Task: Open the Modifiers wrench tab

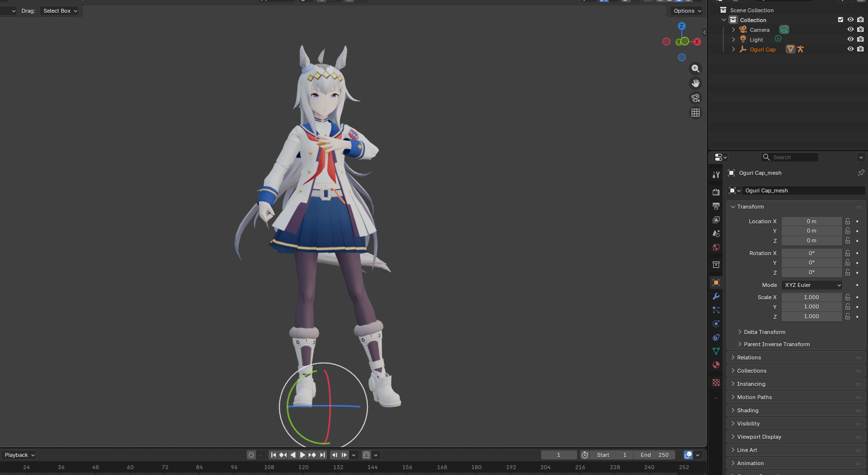Action: pyautogui.click(x=716, y=296)
